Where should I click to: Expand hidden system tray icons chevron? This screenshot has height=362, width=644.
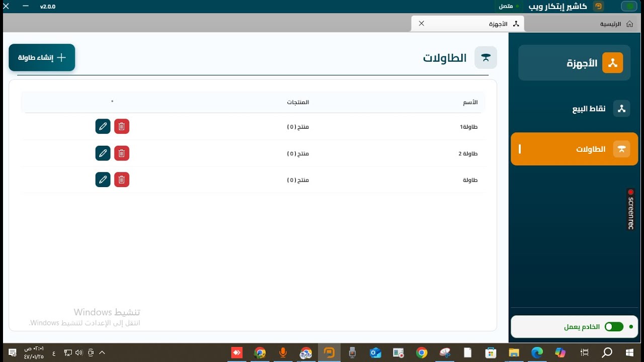tap(102, 352)
